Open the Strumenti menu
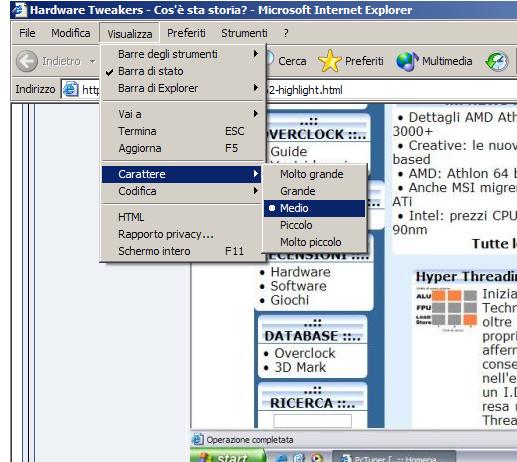Screen dimensions: 517x462 click(x=244, y=33)
